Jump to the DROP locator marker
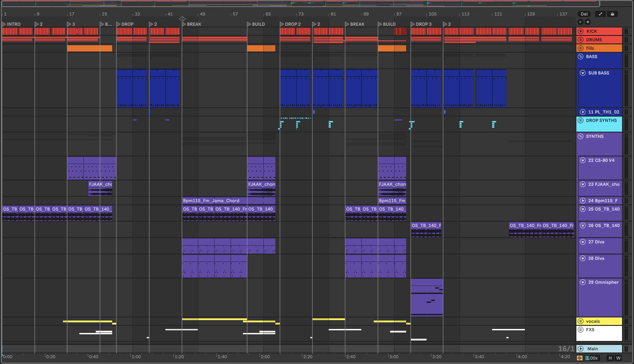The width and height of the screenshot is (634, 364). tap(118, 24)
